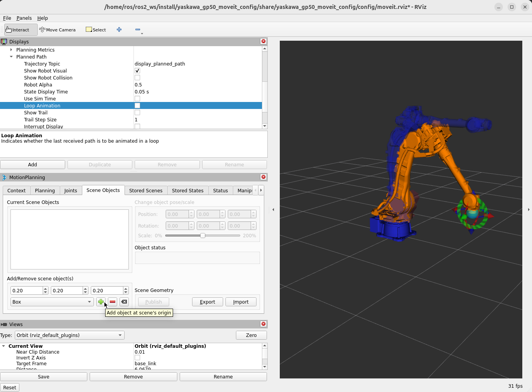Screen dimensions: 532x392
Task: Select Target Frame value base_link
Action: click(146, 363)
